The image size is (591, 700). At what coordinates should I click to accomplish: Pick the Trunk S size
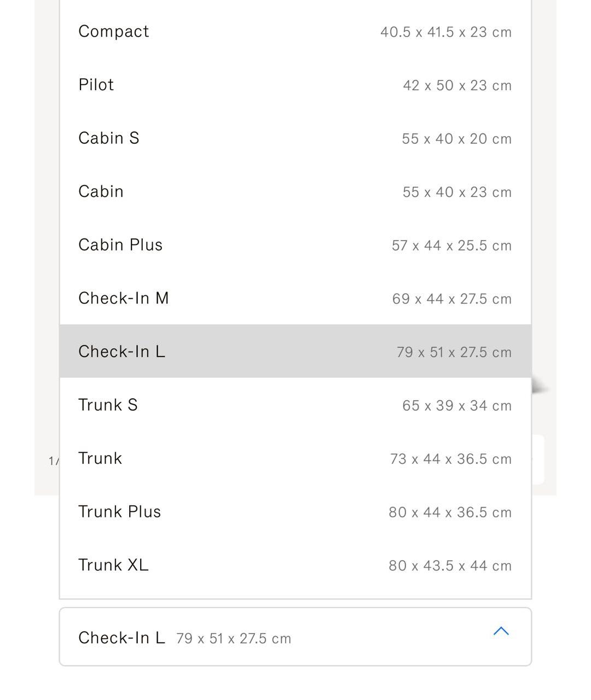[x=108, y=405]
